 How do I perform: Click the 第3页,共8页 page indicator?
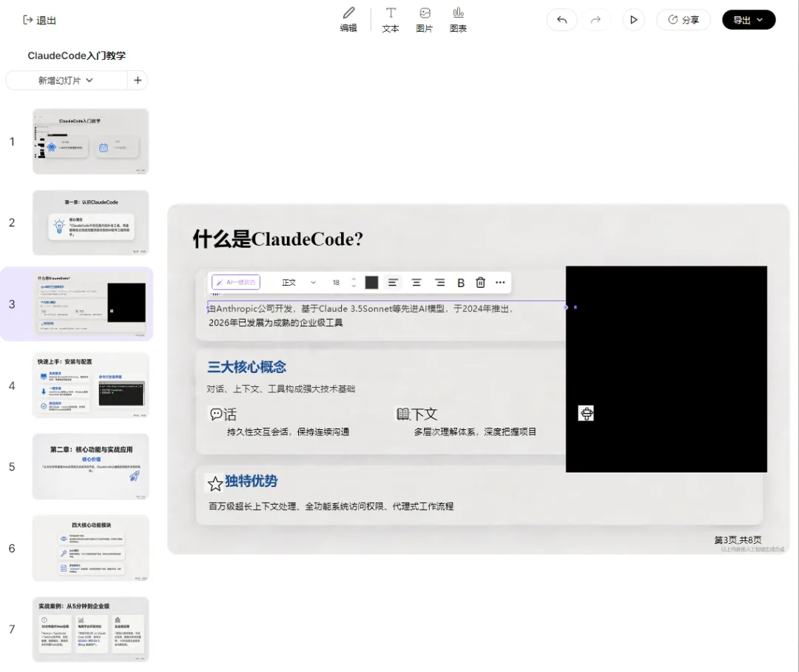click(738, 540)
